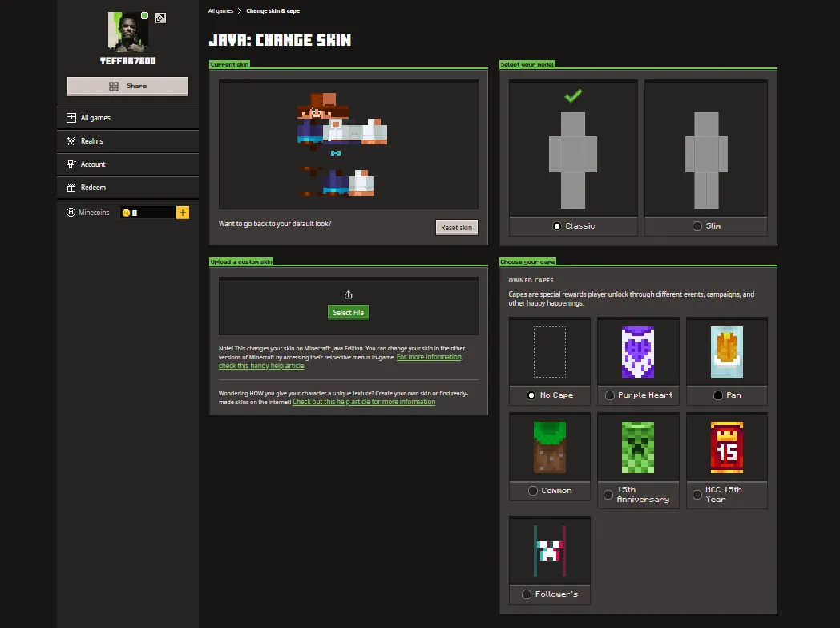Open Redeem in the sidebar menu

point(127,188)
